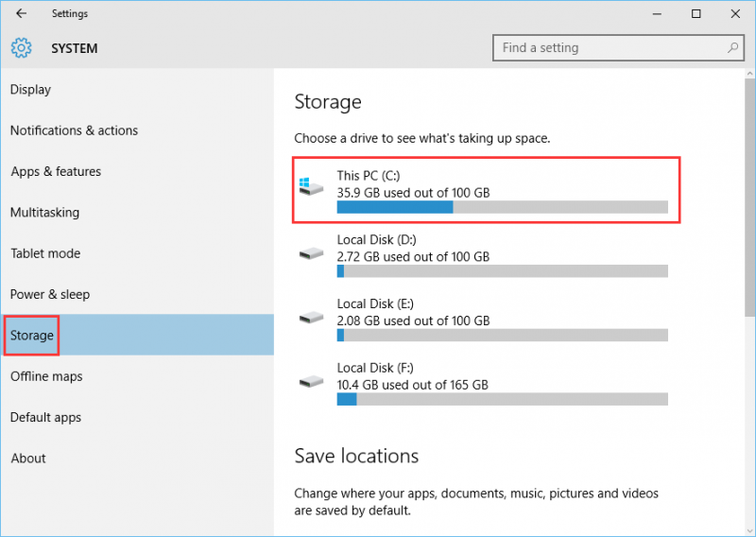Image resolution: width=756 pixels, height=537 pixels.
Task: Click the Find a setting field
Action: coord(618,48)
